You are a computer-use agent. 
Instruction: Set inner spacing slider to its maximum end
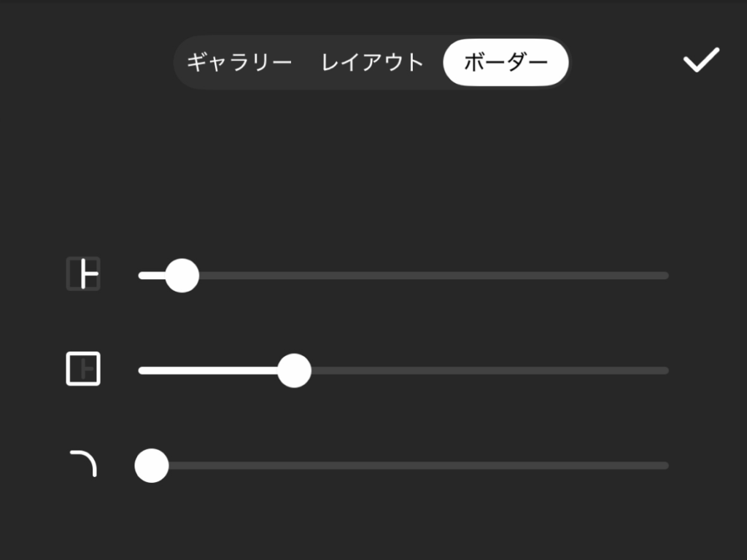(666, 276)
